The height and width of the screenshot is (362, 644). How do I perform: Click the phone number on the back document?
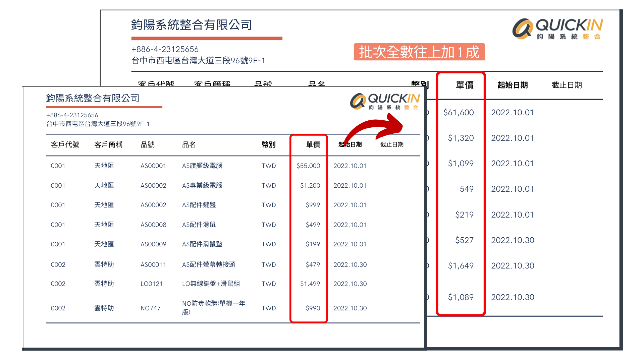165,49
